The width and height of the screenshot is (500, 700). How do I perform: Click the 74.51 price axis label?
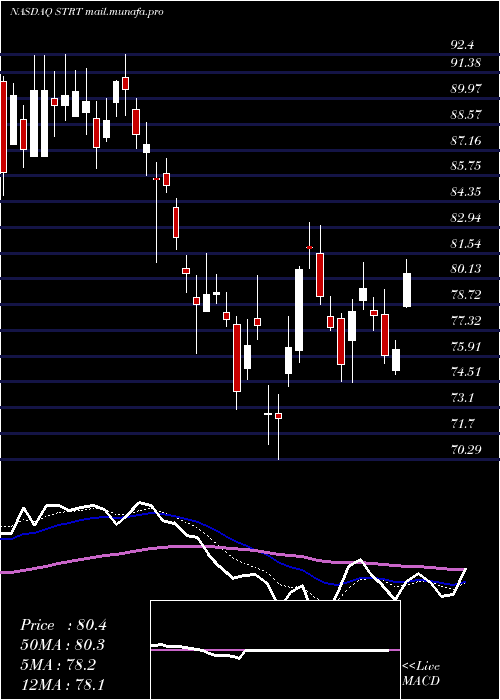point(466,371)
